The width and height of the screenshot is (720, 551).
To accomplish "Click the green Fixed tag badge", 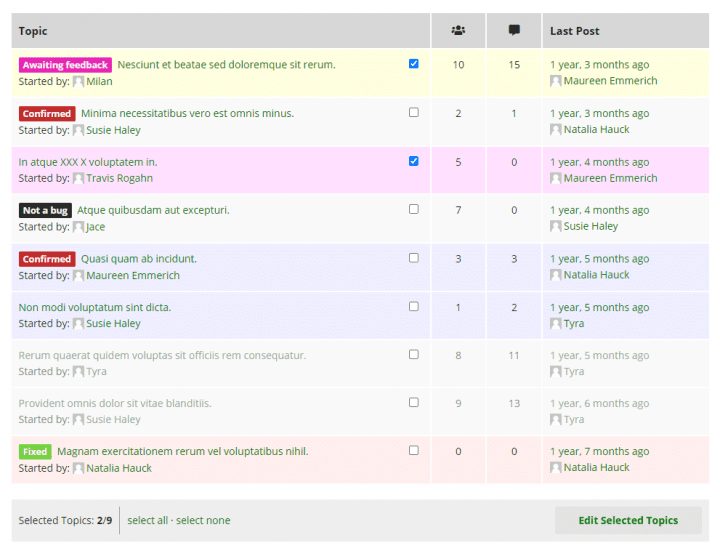I will 35,451.
